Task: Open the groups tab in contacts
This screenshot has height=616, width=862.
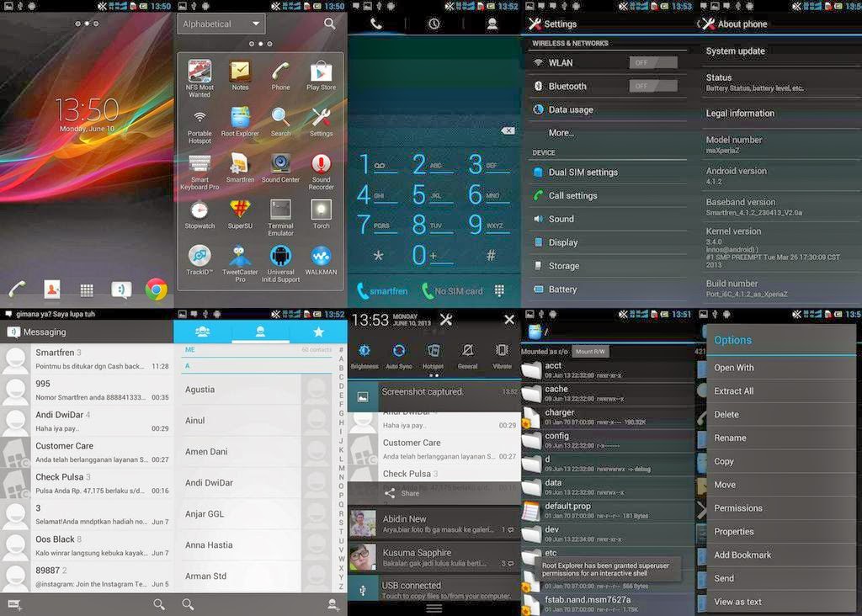Action: point(202,332)
